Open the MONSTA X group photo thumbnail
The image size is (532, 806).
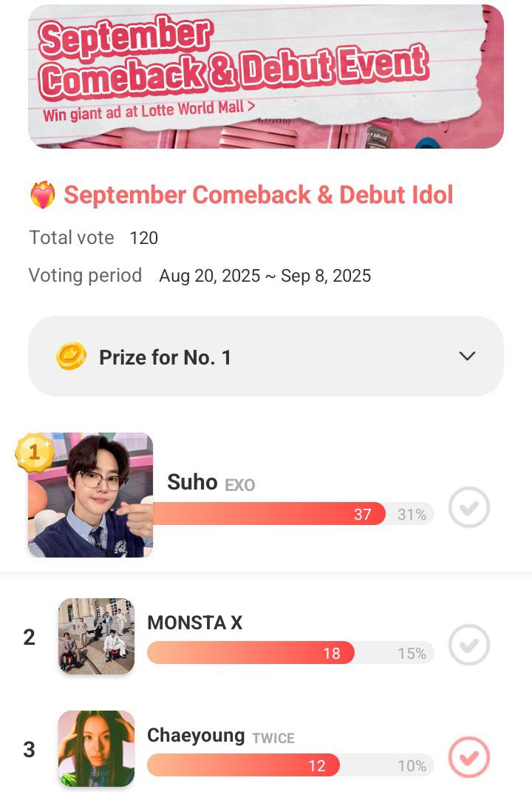pos(97,637)
